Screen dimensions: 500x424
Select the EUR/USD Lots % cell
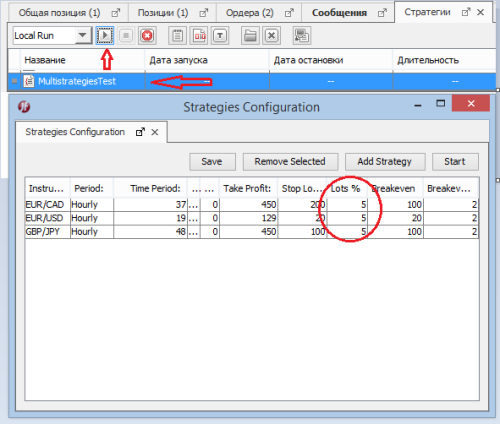(347, 218)
